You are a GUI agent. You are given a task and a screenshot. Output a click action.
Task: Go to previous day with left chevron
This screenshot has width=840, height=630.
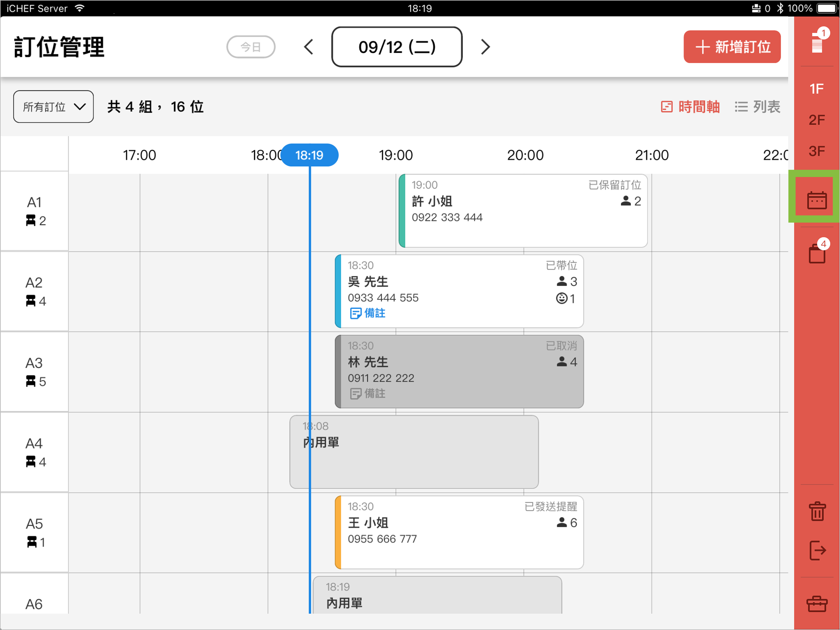[309, 47]
